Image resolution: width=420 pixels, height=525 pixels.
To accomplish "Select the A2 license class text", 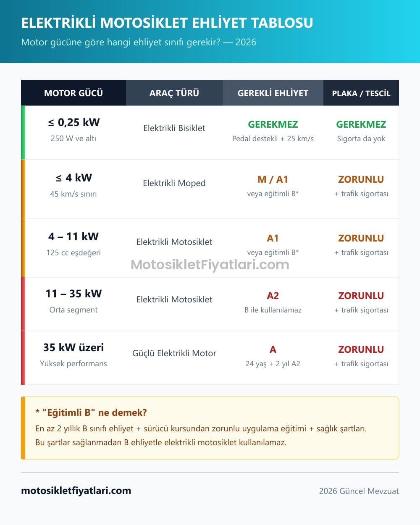I will click(273, 296).
